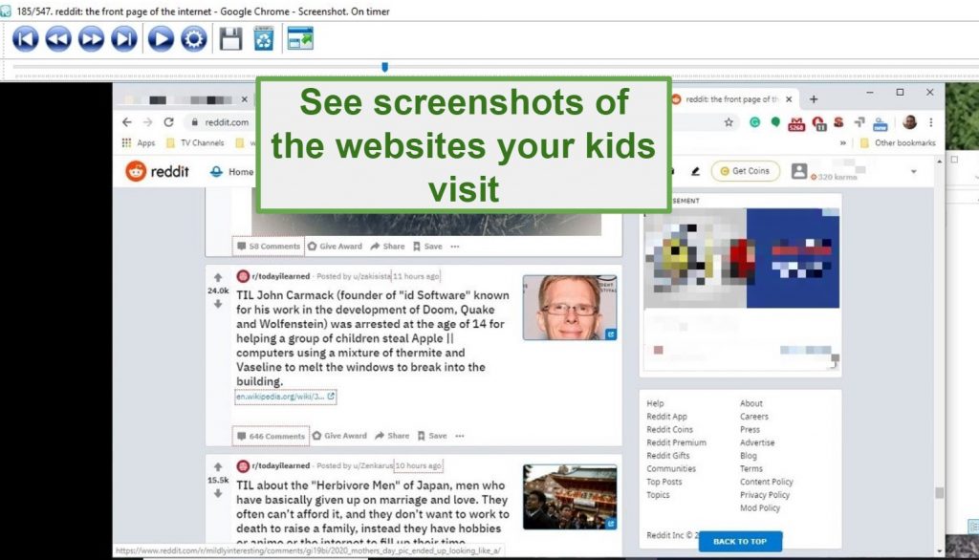The height and width of the screenshot is (560, 979).
Task: Click the Gmail checker extension icon
Action: click(x=796, y=123)
